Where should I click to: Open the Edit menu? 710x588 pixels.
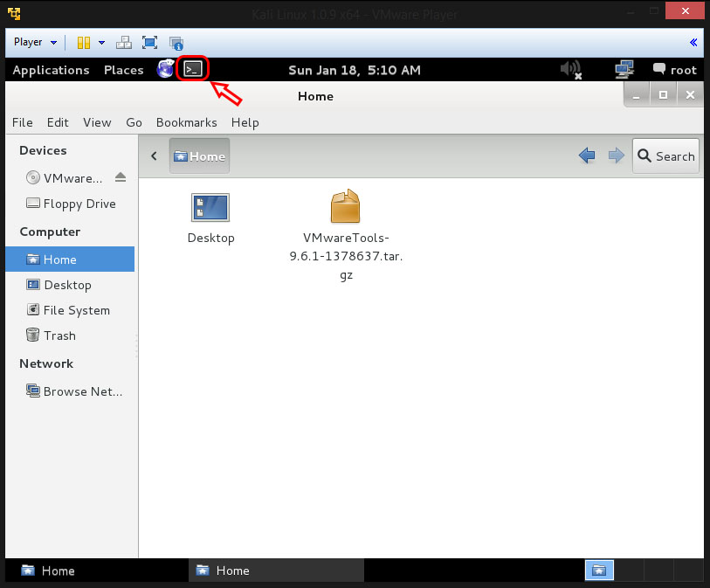[58, 123]
